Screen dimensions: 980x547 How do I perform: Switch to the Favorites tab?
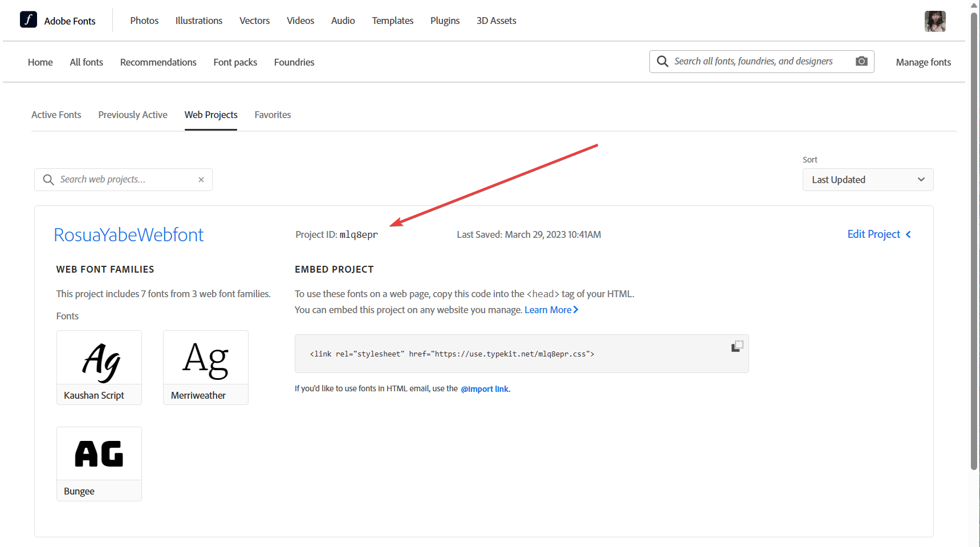tap(273, 115)
